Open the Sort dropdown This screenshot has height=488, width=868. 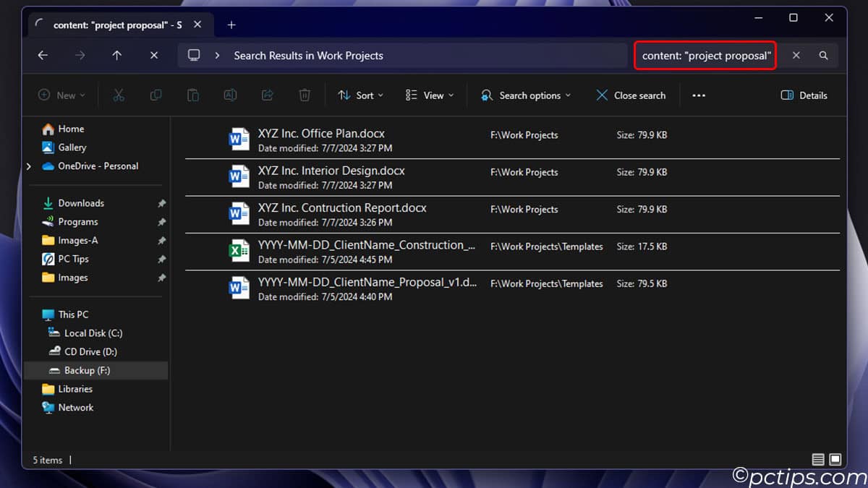point(360,95)
